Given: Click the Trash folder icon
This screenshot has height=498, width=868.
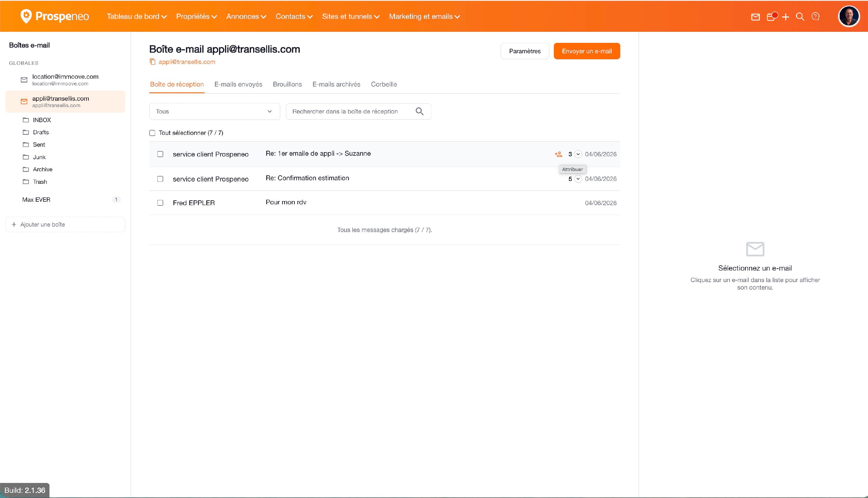Looking at the screenshot, I should point(26,182).
